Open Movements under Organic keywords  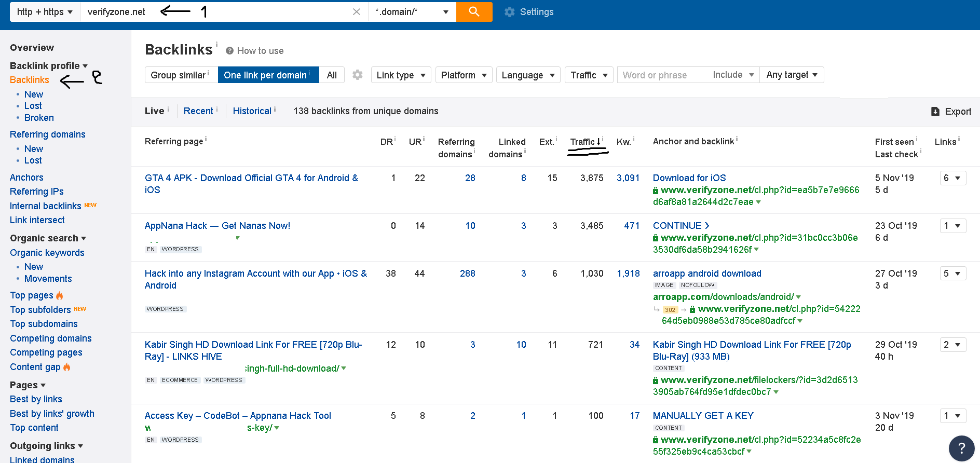coord(48,279)
